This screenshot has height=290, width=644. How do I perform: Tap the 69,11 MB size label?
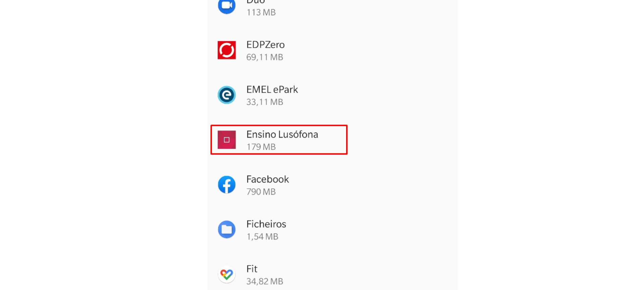tap(265, 57)
